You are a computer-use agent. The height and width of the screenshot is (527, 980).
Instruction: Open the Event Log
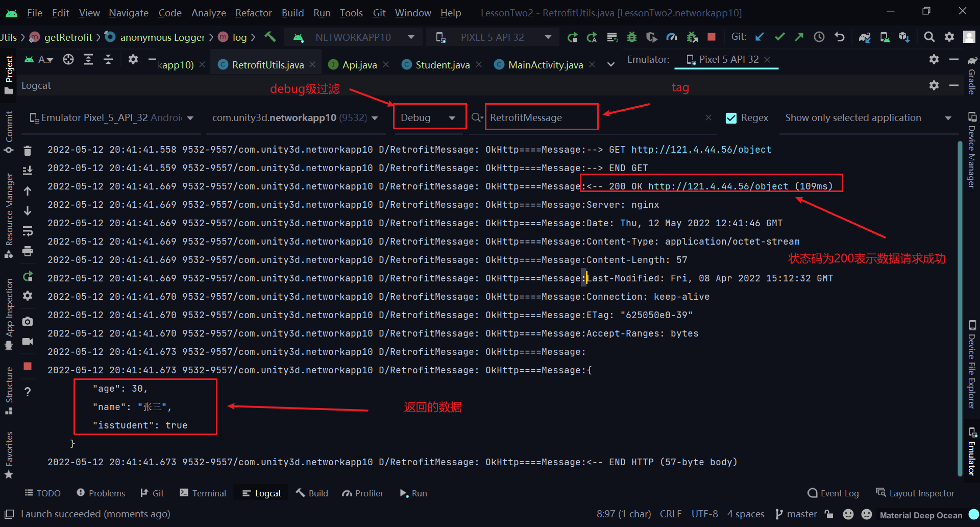point(833,493)
